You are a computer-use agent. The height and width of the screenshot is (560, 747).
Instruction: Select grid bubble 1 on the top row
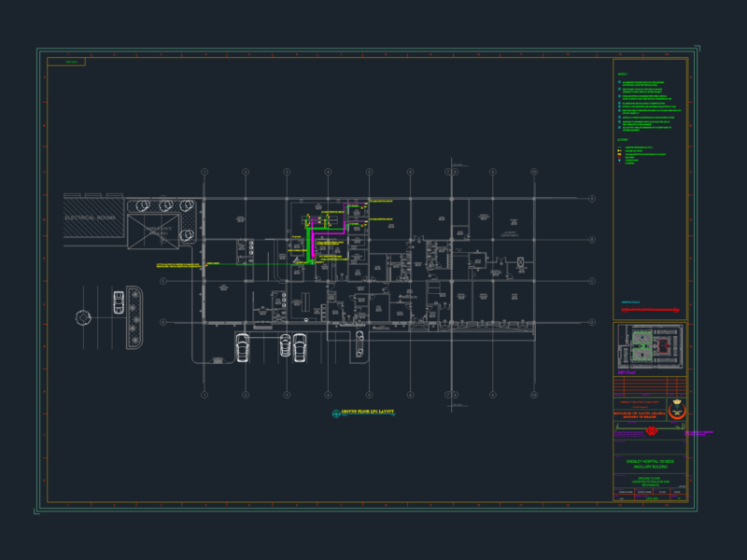[204, 172]
